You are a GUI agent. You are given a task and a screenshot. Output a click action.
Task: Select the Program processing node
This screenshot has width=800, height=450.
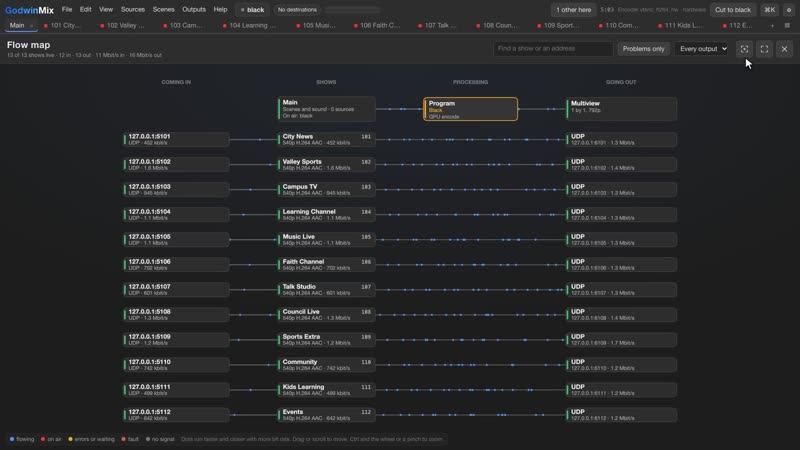(x=470, y=109)
